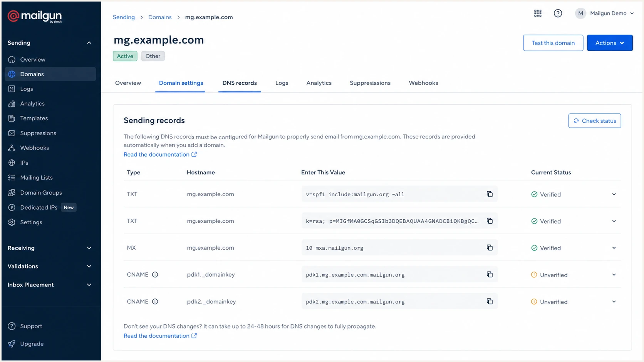This screenshot has height=362, width=644.
Task: Copy the SPF v=spf1 value
Action: click(490, 194)
